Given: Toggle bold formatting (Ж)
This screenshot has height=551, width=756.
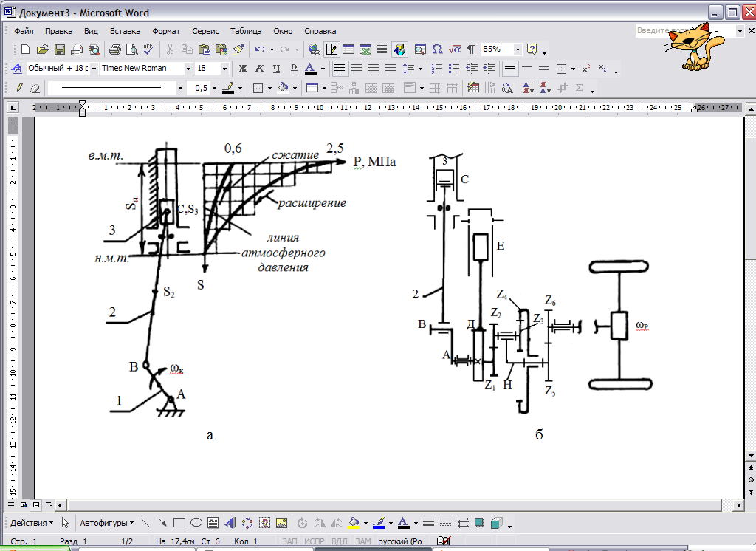Looking at the screenshot, I should [x=242, y=69].
